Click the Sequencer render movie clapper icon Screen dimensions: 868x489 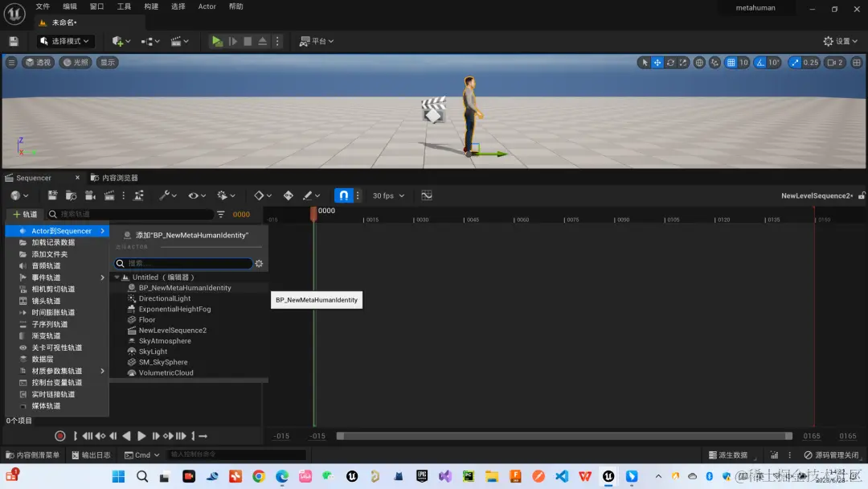(109, 195)
